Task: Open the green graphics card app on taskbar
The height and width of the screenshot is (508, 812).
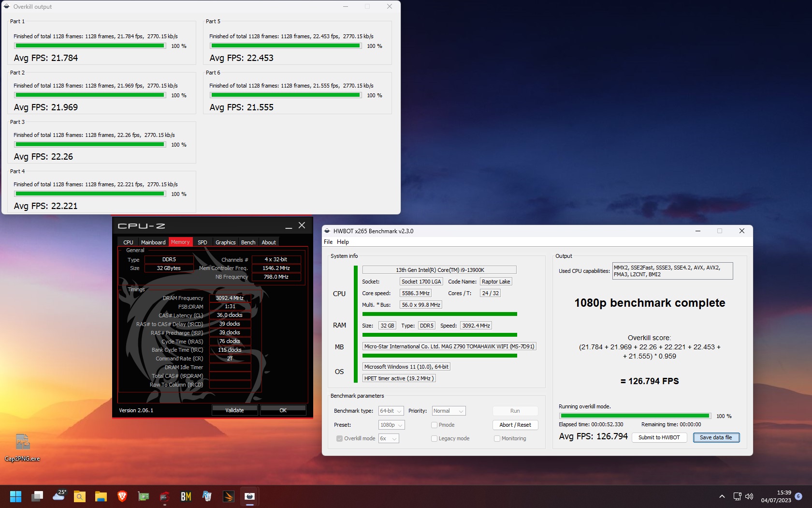Action: (x=144, y=496)
